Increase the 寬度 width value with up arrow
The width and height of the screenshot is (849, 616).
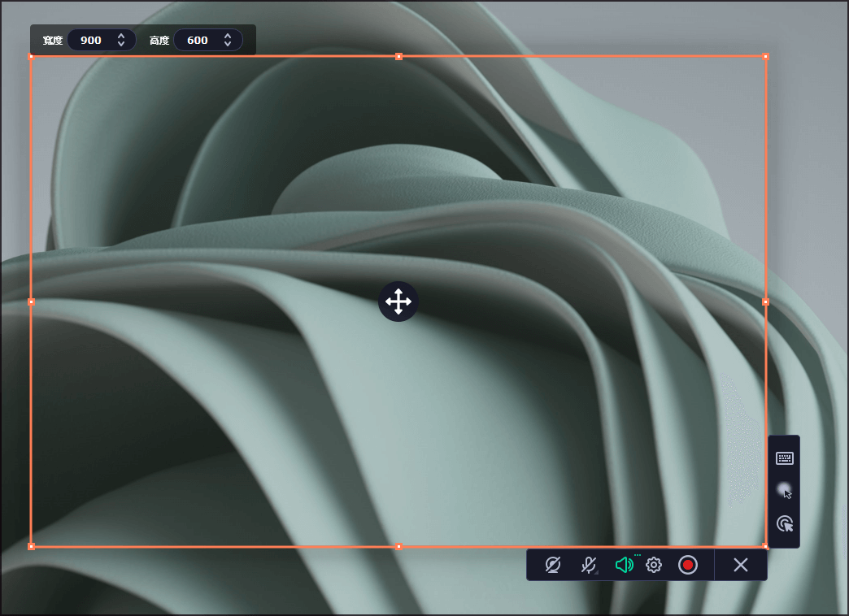tap(121, 36)
